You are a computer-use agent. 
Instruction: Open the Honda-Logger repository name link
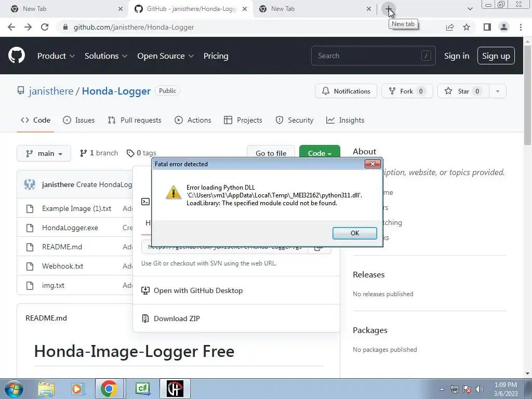[116, 91]
